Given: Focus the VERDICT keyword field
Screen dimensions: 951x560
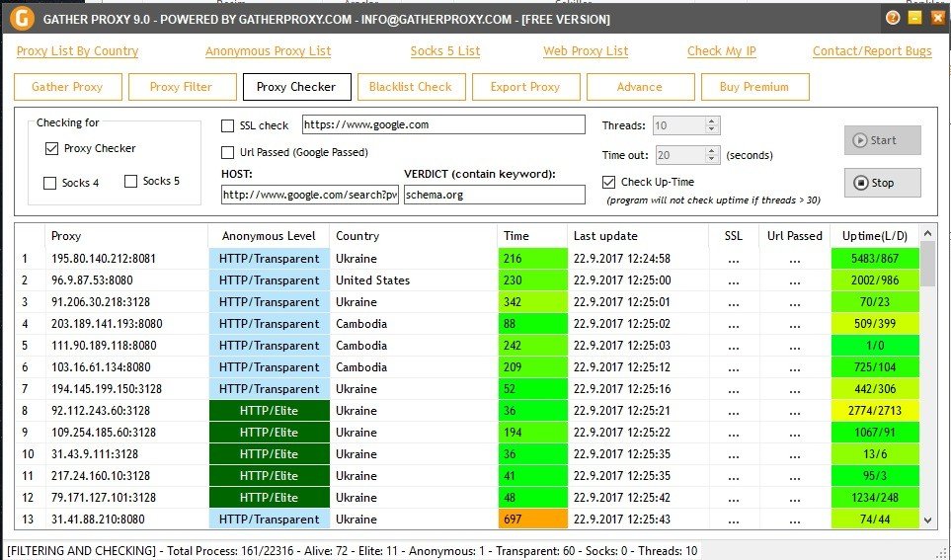Looking at the screenshot, I should coord(495,195).
